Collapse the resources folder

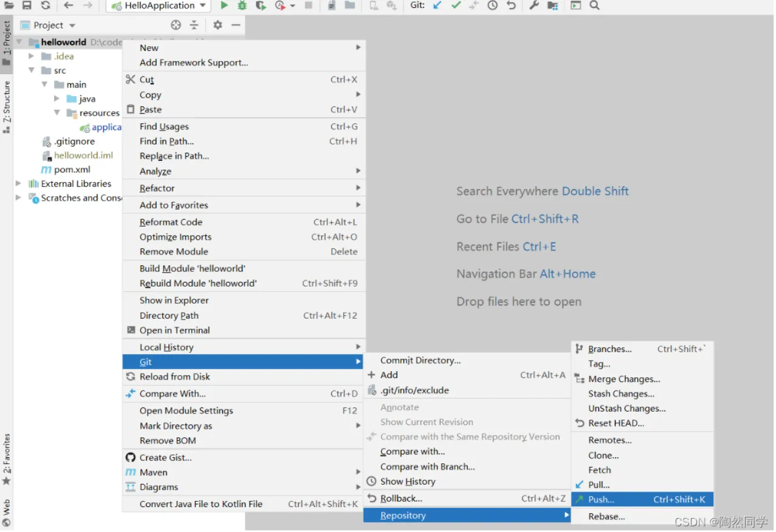point(57,112)
